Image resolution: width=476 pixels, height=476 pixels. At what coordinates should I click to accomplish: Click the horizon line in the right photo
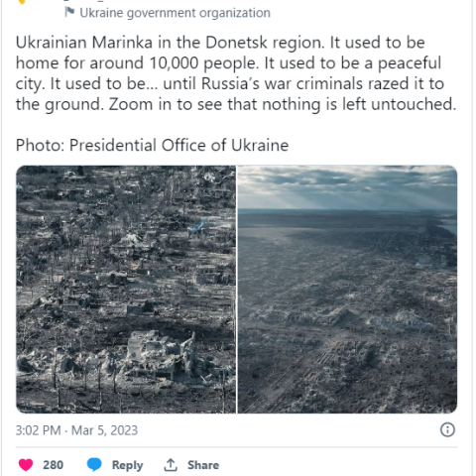click(x=347, y=210)
